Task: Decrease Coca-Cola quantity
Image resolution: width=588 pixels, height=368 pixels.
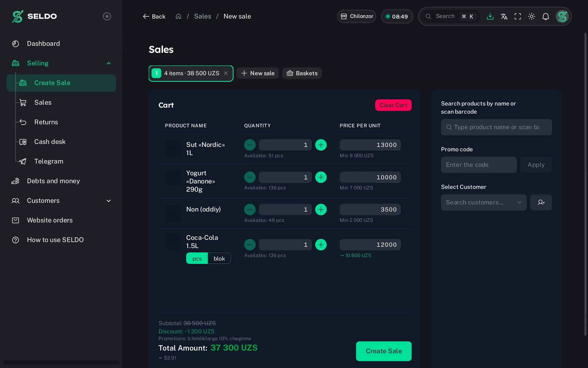Action: pyautogui.click(x=250, y=245)
